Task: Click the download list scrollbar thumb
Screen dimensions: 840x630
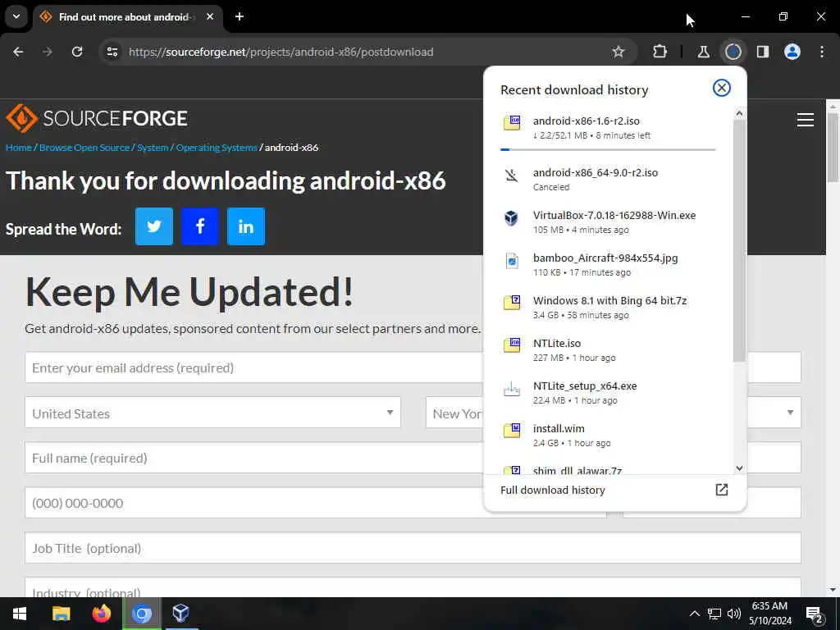Action: [x=739, y=240]
